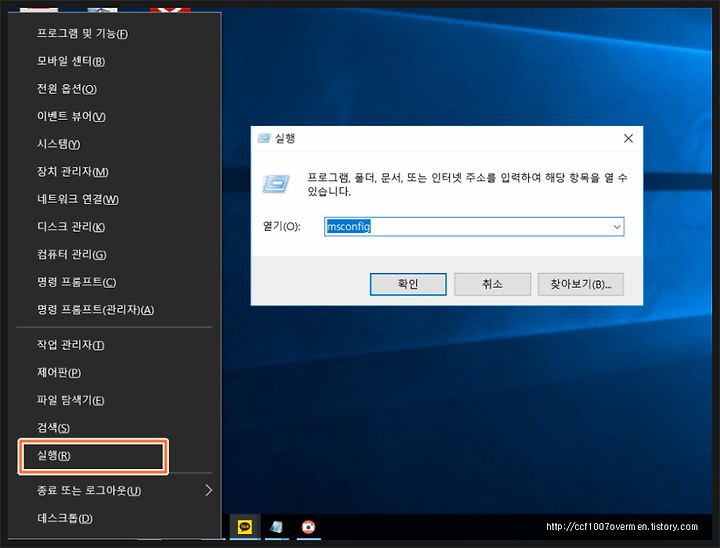
Task: Launch 명령 프롬프트(관리자)(A)
Action: point(96,309)
